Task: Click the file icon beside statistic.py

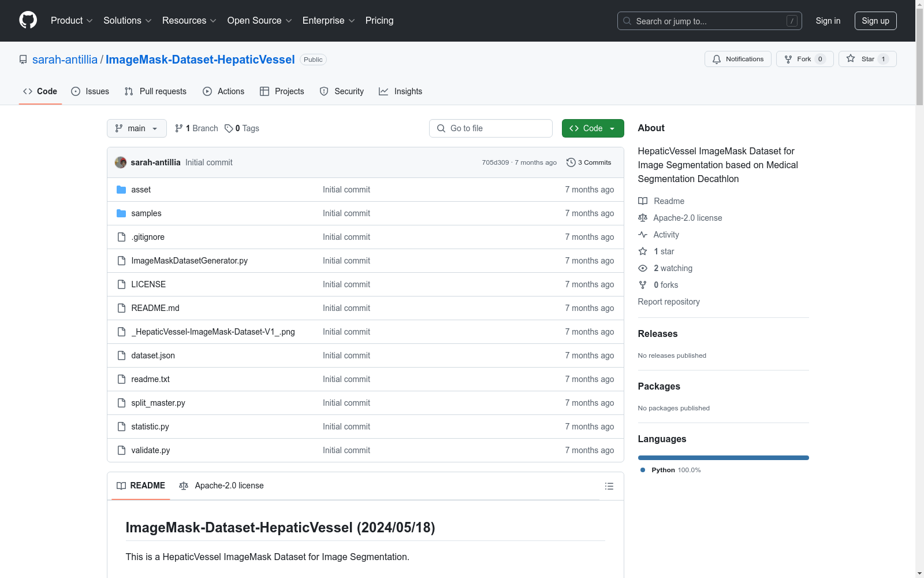Action: click(x=121, y=427)
